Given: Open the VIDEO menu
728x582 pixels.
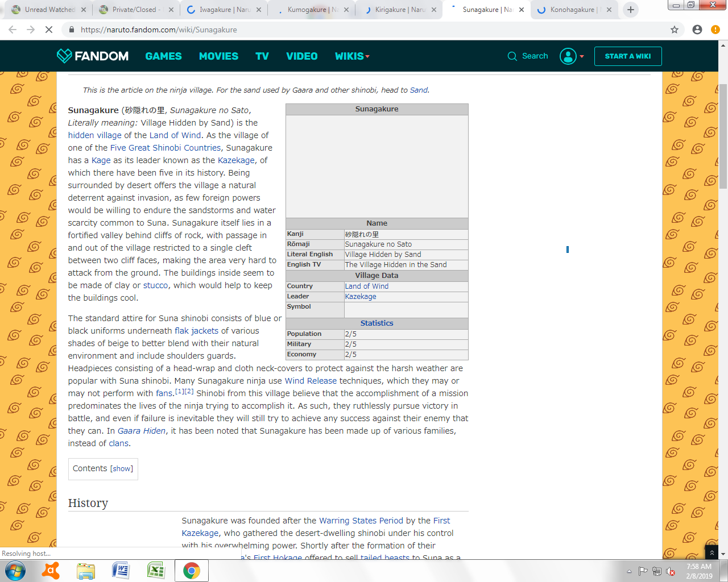Looking at the screenshot, I should tap(301, 56).
